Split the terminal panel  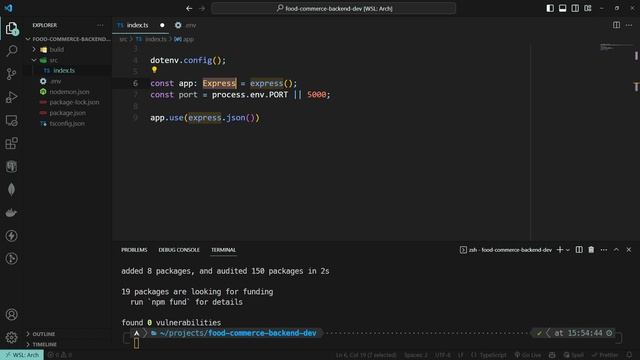(579, 249)
